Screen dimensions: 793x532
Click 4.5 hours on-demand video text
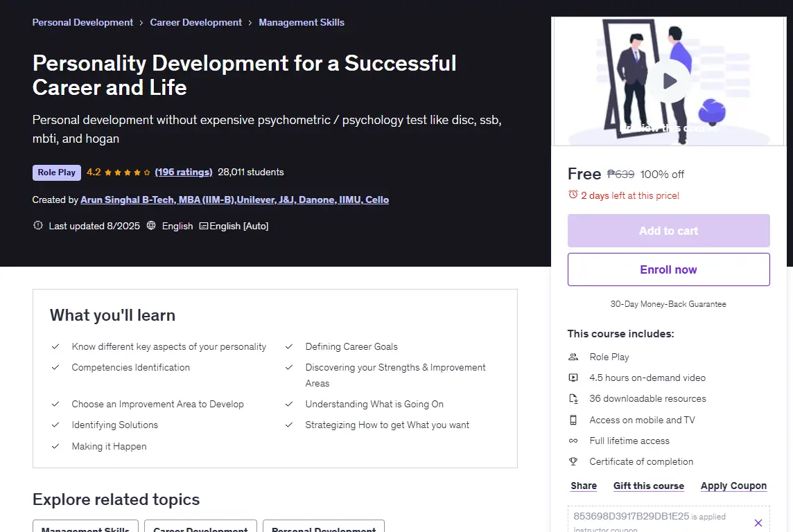pyautogui.click(x=647, y=378)
